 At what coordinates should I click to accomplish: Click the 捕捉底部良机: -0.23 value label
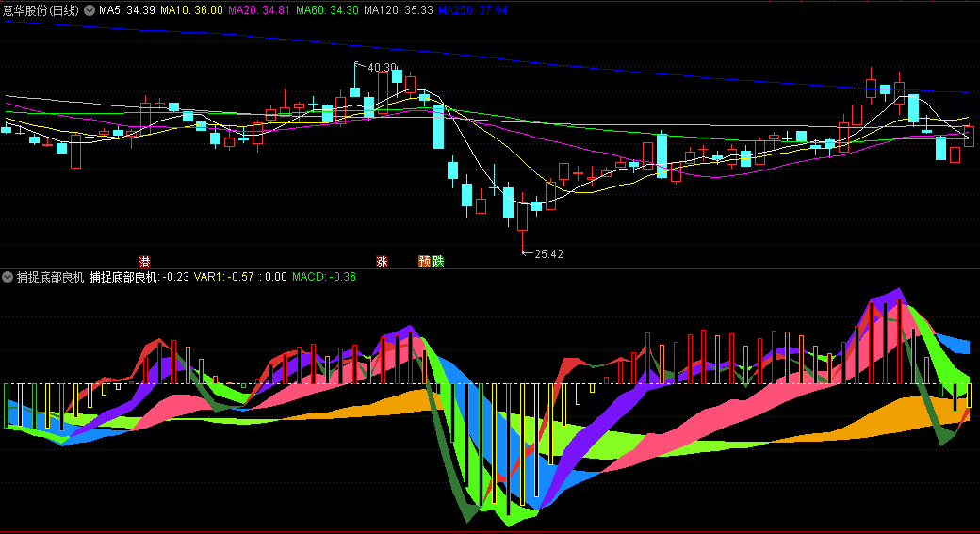coord(139,277)
